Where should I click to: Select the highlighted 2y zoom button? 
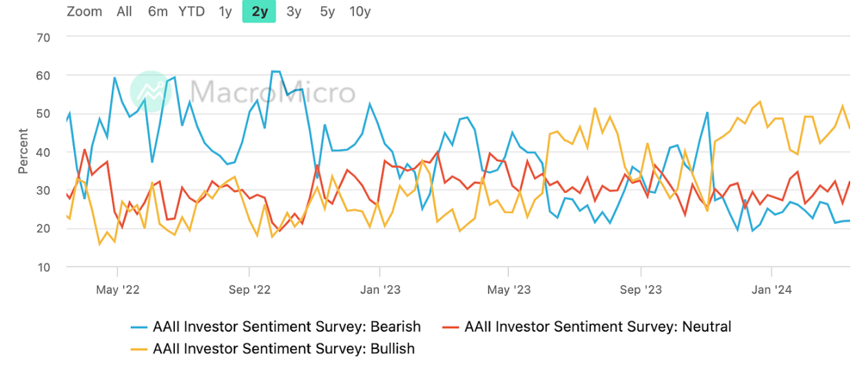coord(259,11)
